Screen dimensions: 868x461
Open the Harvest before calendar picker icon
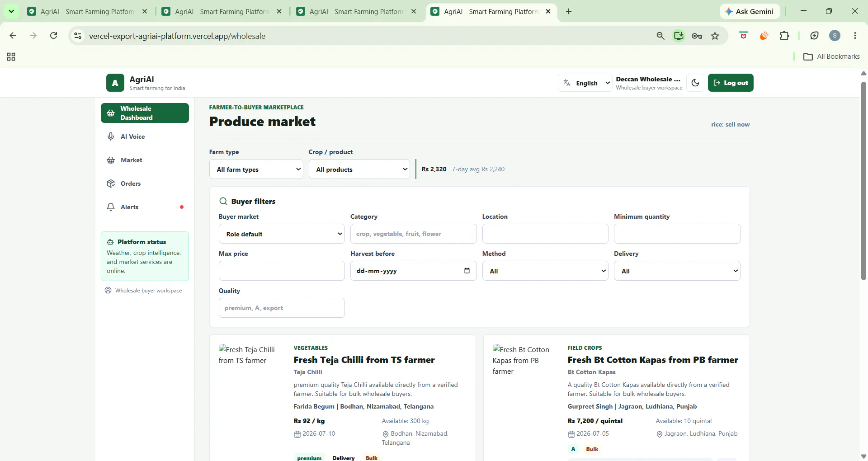click(467, 271)
